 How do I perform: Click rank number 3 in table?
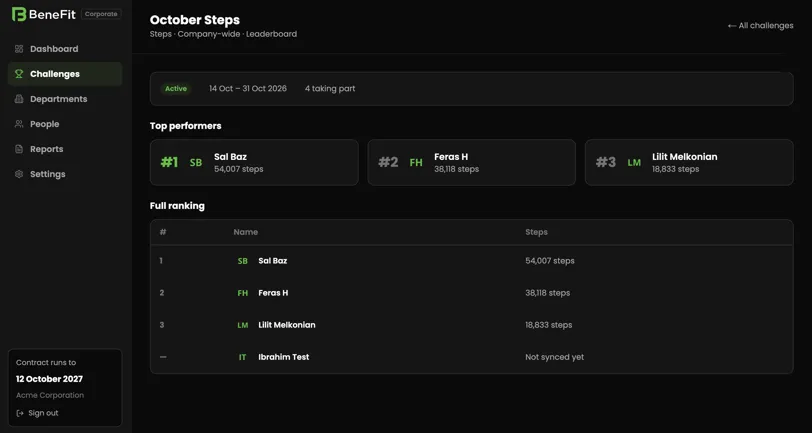pos(162,325)
